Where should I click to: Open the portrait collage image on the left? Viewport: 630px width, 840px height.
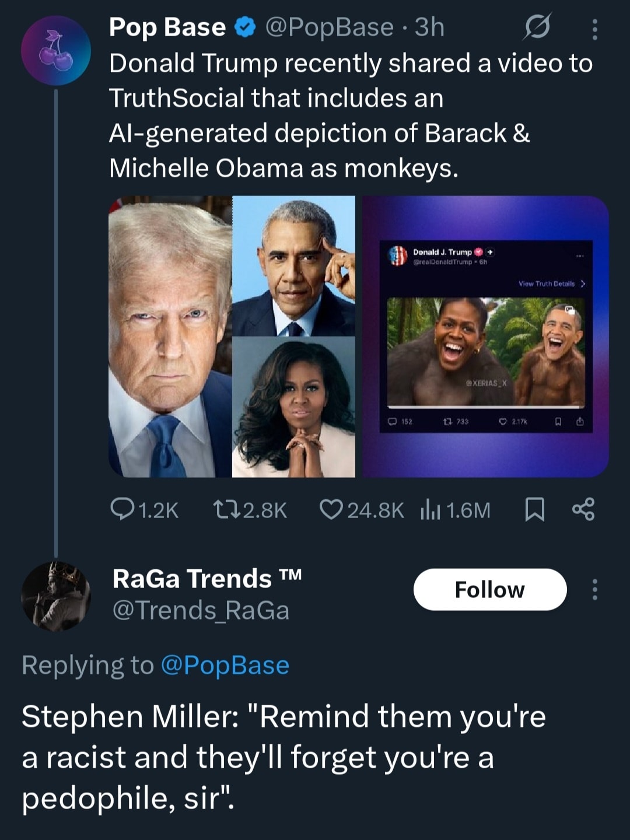point(232,337)
